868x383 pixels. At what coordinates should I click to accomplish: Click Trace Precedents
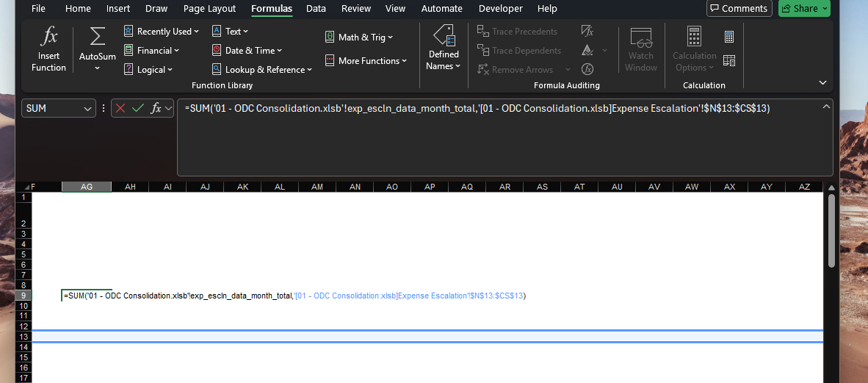[517, 32]
